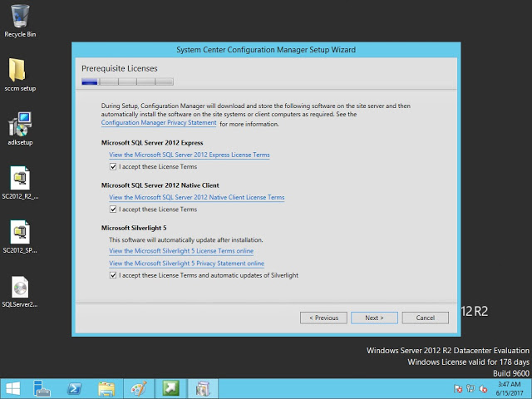
Task: Click the taskbar clock showing 3:47 AM
Action: point(508,388)
